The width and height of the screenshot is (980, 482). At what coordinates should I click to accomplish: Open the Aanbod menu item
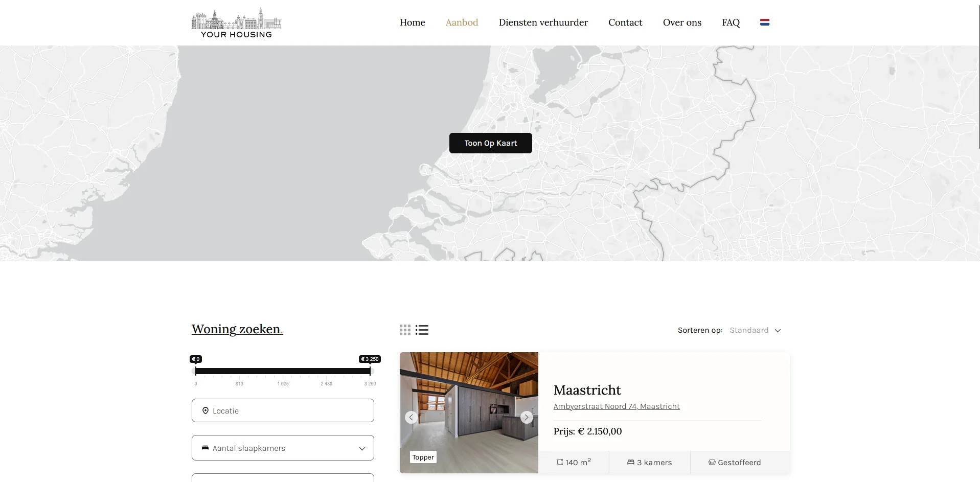click(462, 22)
